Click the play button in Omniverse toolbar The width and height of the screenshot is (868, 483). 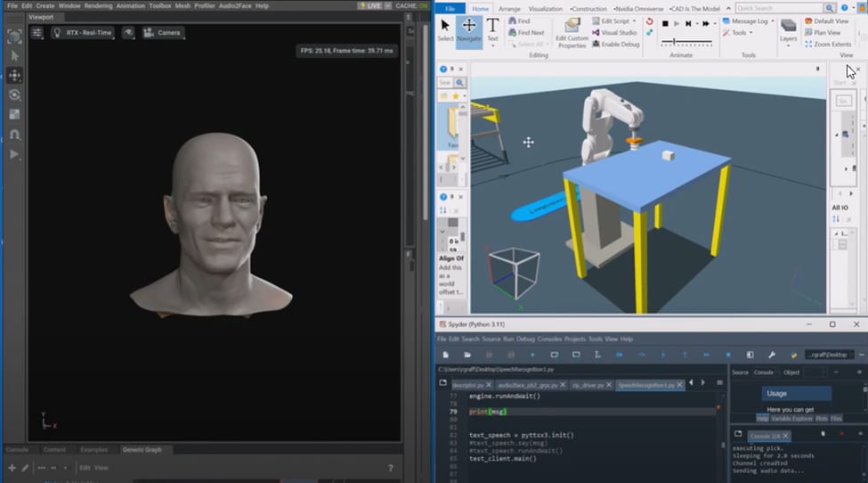14,154
